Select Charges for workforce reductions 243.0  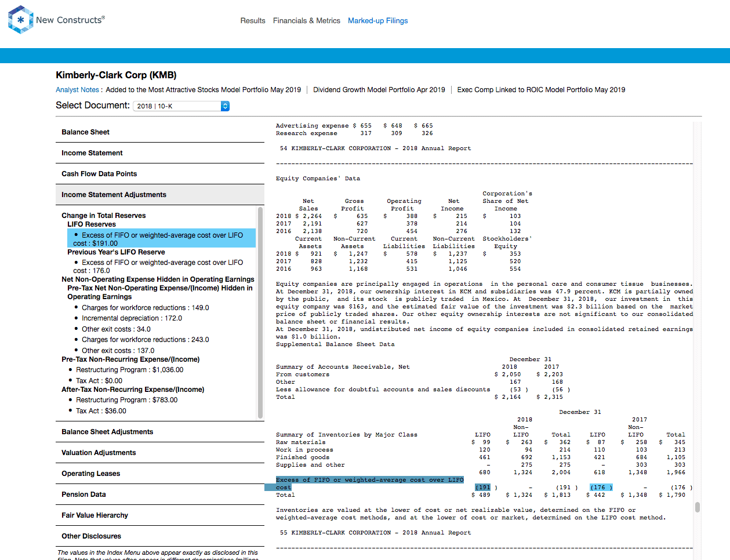(x=145, y=340)
